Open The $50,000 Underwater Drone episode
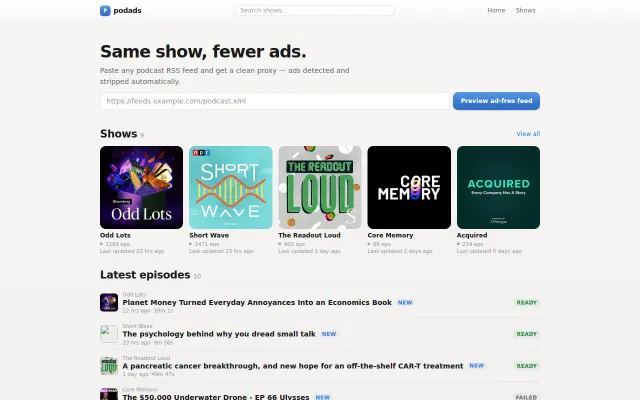 pos(216,397)
